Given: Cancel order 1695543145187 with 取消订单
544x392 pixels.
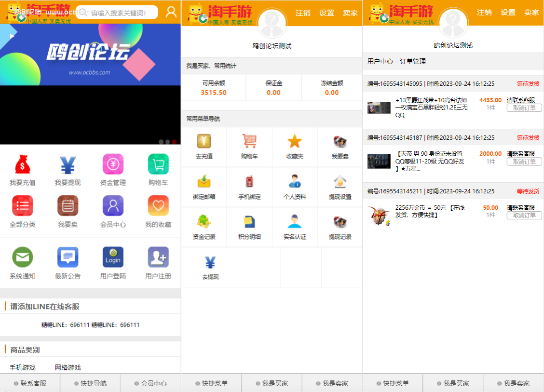Looking at the screenshot, I should [524, 162].
